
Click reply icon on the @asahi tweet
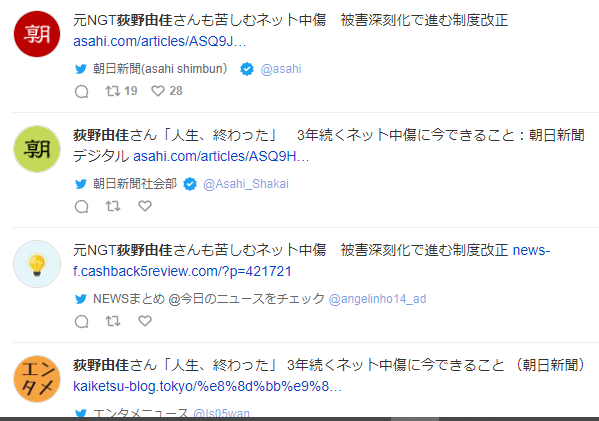pyautogui.click(x=81, y=91)
